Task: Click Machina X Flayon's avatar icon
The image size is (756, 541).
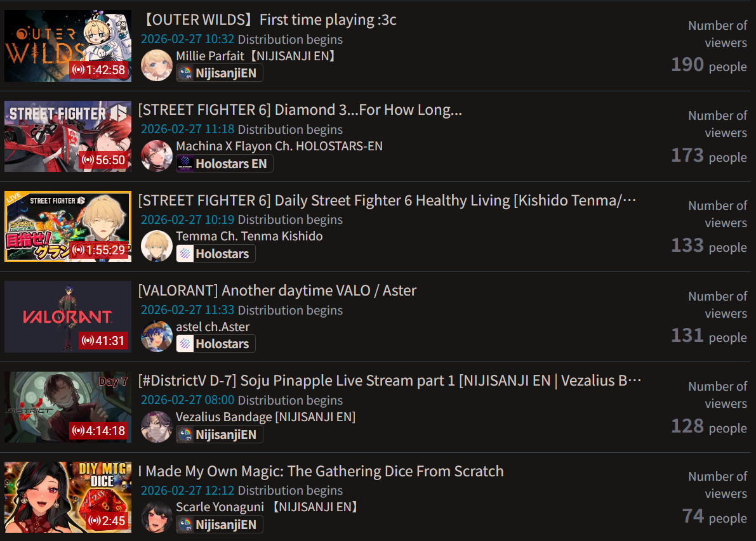Action: 157,155
